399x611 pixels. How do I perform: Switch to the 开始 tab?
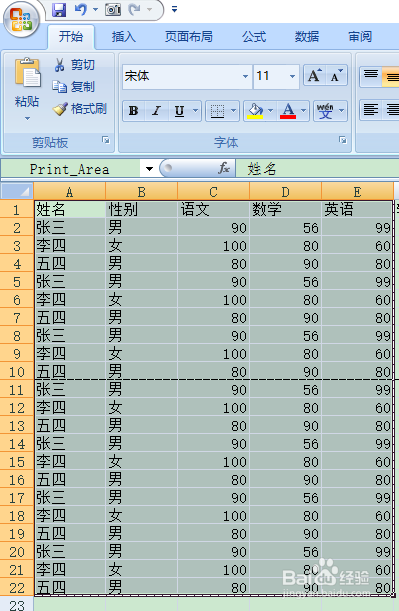coord(71,37)
